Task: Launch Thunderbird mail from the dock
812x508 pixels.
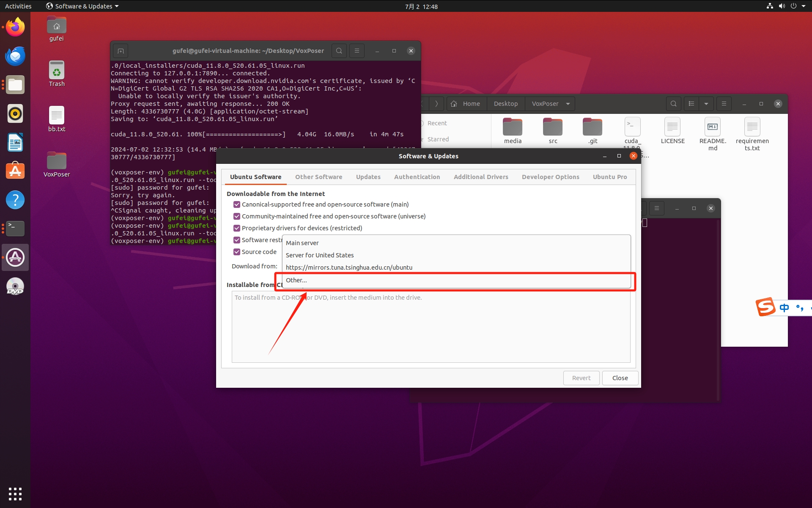Action: (x=15, y=56)
